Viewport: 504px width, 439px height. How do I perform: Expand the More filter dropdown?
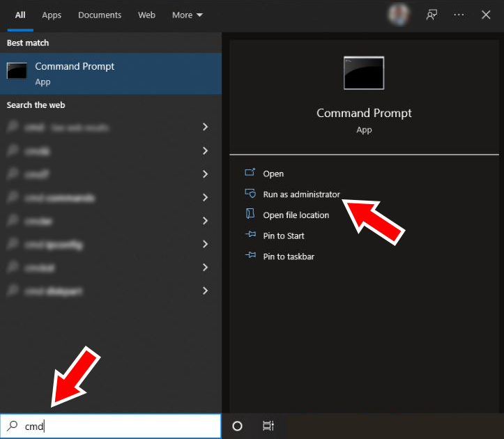coord(188,15)
